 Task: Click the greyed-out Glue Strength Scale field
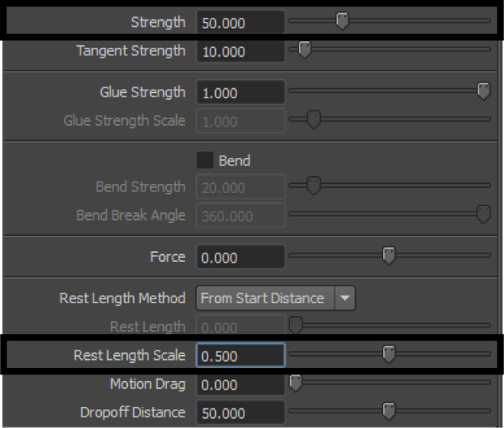(240, 121)
